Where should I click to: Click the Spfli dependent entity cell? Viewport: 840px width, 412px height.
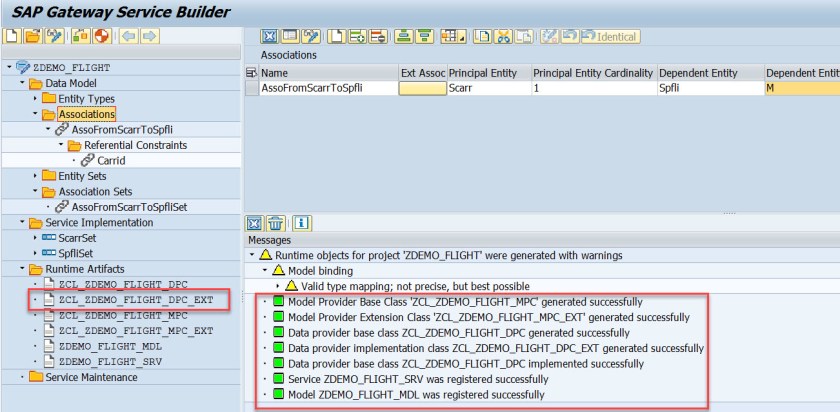click(710, 88)
